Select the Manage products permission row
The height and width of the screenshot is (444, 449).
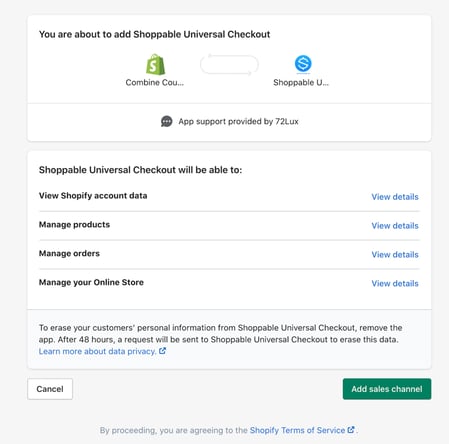tap(229, 225)
